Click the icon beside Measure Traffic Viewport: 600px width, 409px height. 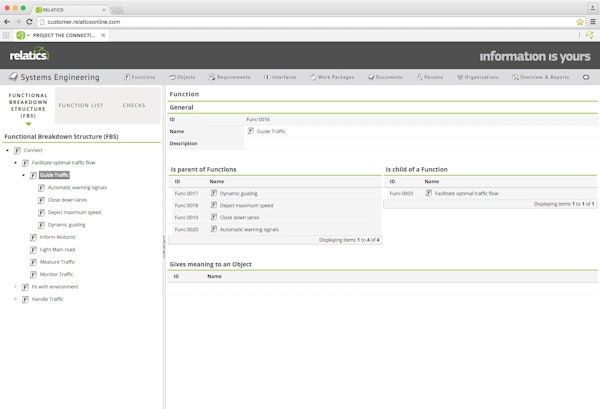tap(33, 262)
